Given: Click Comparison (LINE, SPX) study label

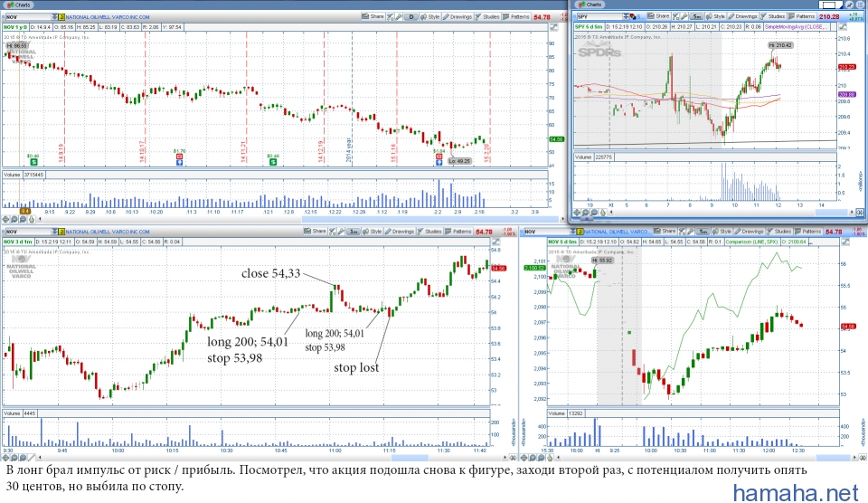Looking at the screenshot, I should [750, 242].
